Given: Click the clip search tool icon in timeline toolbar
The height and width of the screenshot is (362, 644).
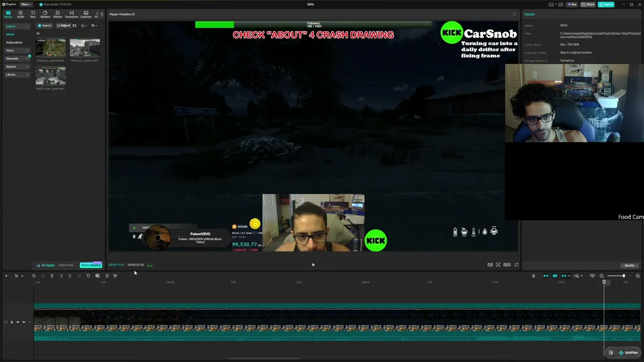Looking at the screenshot, I should click(98, 276).
